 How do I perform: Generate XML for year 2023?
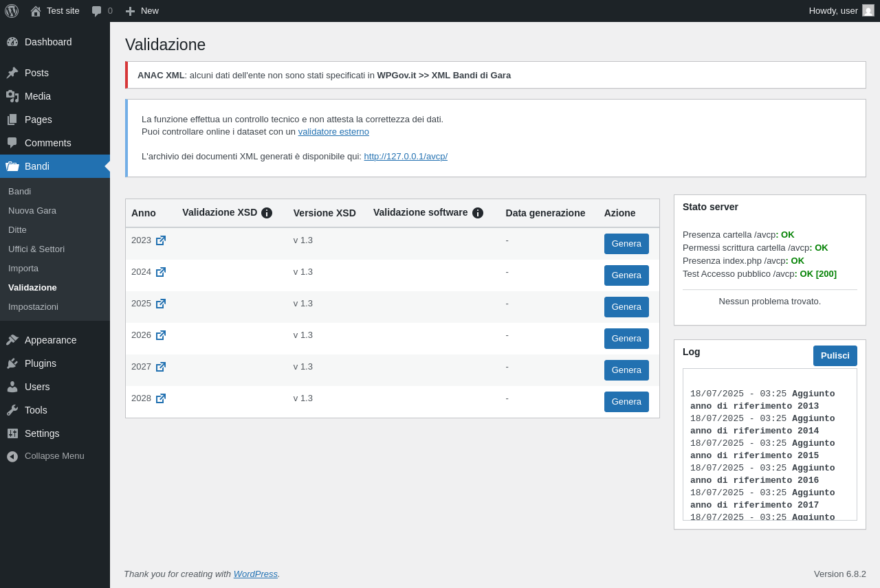coord(626,244)
